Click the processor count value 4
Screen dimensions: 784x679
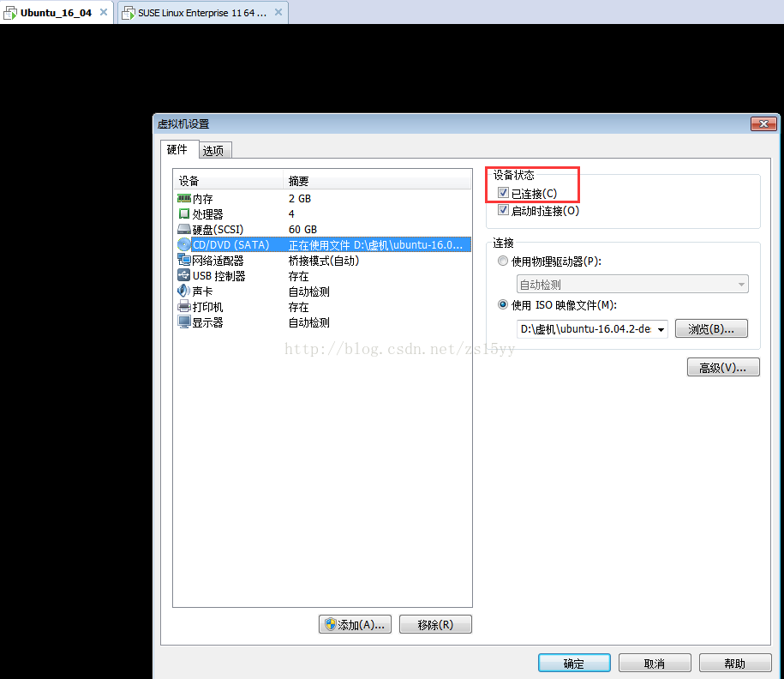point(291,214)
